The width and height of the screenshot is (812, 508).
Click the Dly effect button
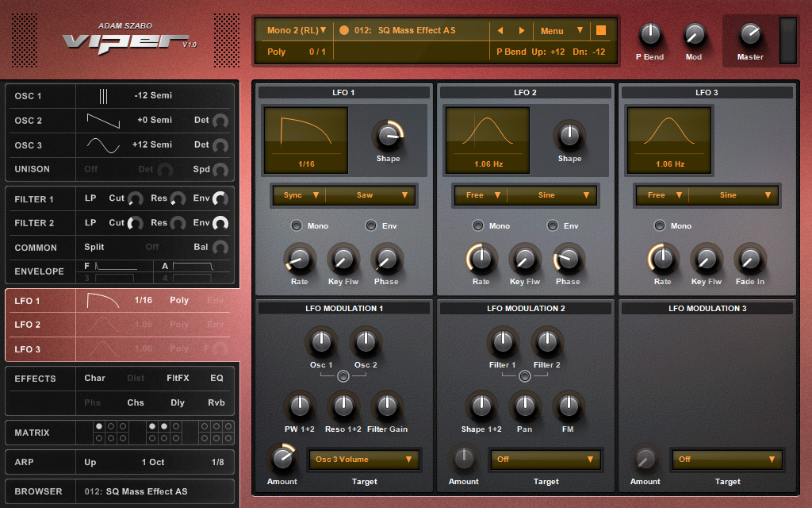(x=178, y=402)
